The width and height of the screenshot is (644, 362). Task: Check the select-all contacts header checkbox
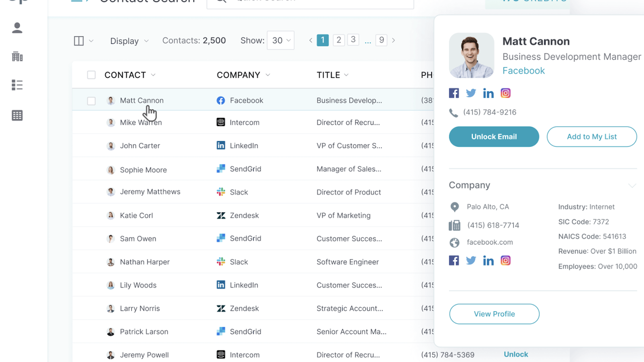pos(91,74)
